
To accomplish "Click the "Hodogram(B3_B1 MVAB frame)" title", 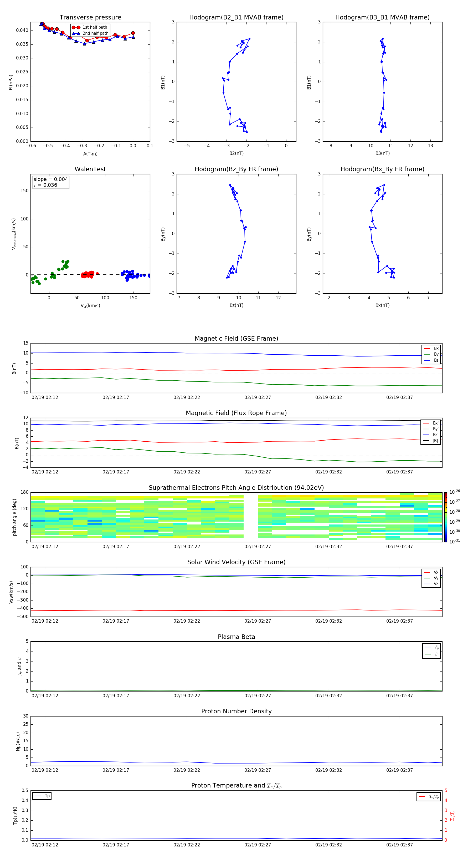I will pyautogui.click(x=382, y=18).
